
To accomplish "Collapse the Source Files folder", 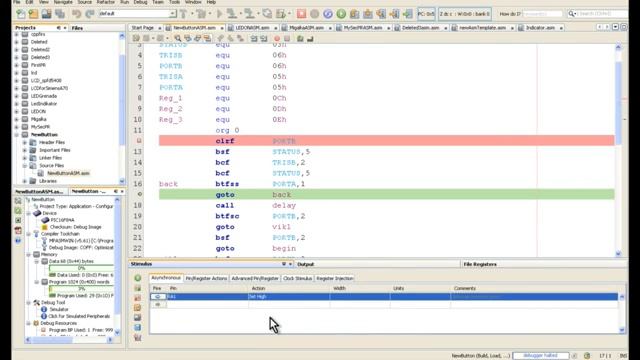I will coord(25,165).
